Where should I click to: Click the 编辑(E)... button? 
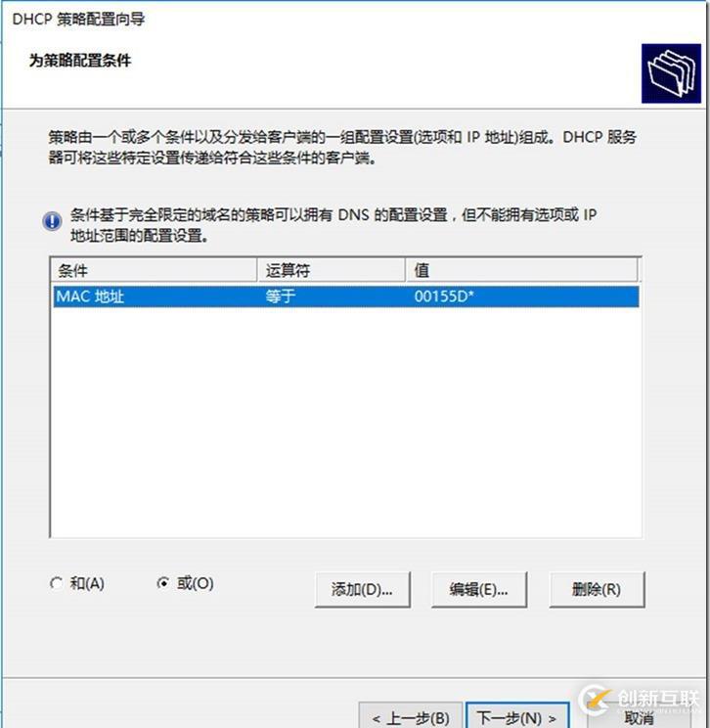[479, 590]
